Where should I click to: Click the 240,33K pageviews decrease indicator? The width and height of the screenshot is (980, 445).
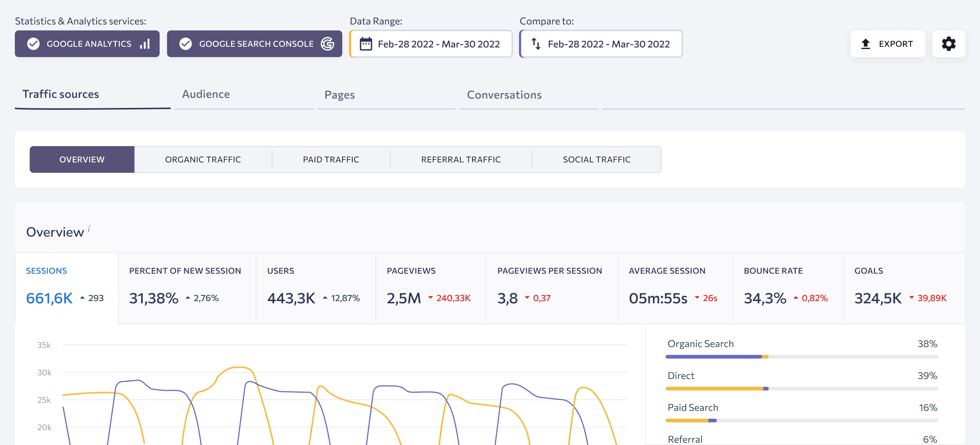coord(449,298)
